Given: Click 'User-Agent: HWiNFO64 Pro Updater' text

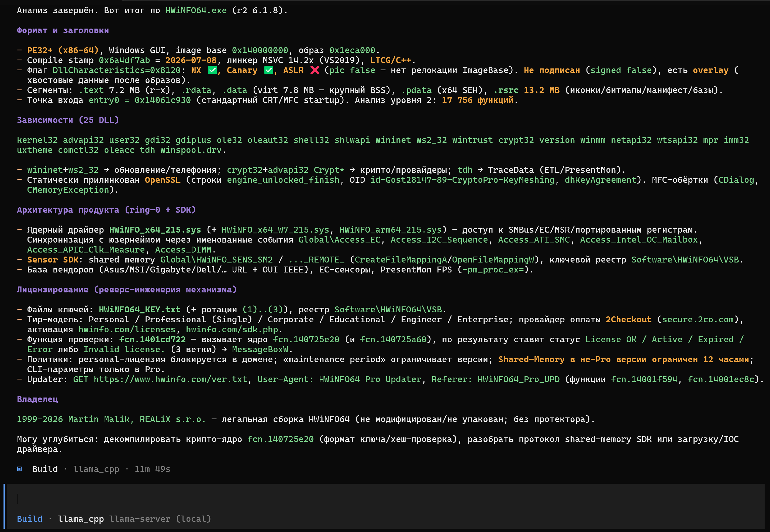Looking at the screenshot, I should point(339,379).
